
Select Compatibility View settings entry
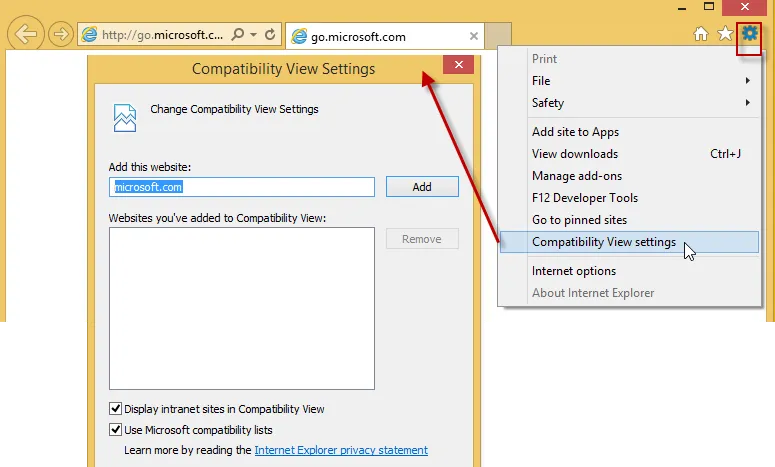(630, 242)
